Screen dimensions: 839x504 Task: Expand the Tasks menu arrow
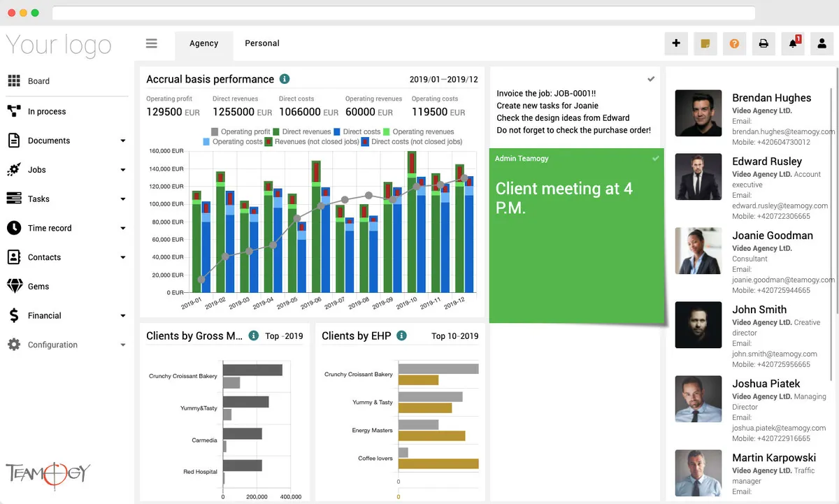click(123, 199)
